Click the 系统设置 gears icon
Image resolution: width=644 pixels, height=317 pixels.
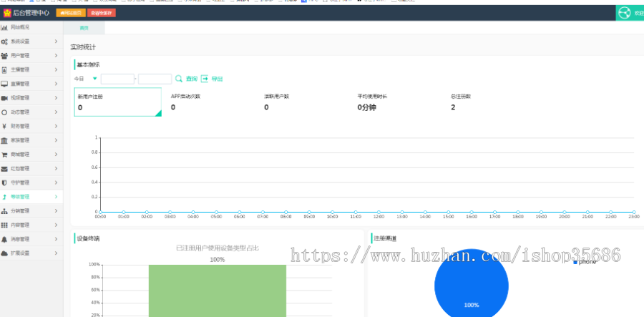4,42
